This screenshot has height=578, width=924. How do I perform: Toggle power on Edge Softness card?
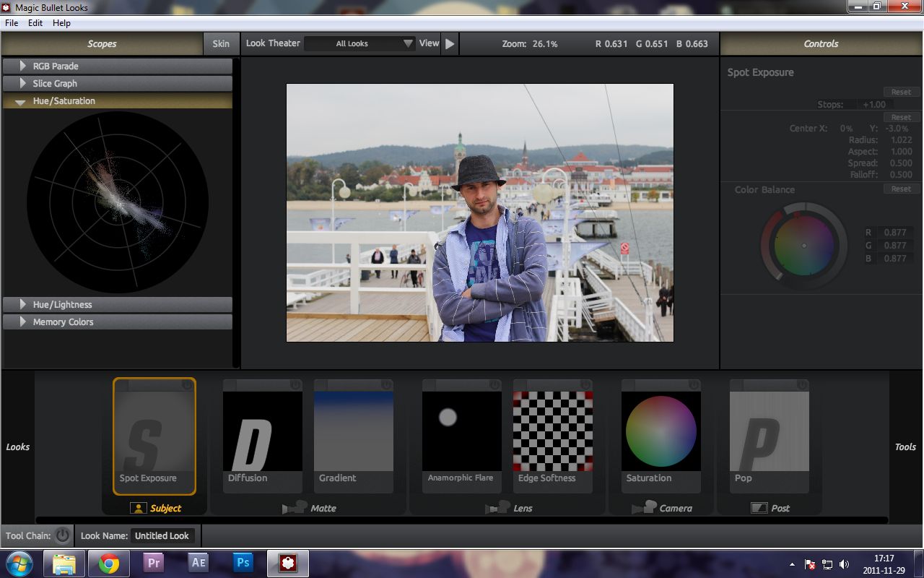click(x=586, y=385)
